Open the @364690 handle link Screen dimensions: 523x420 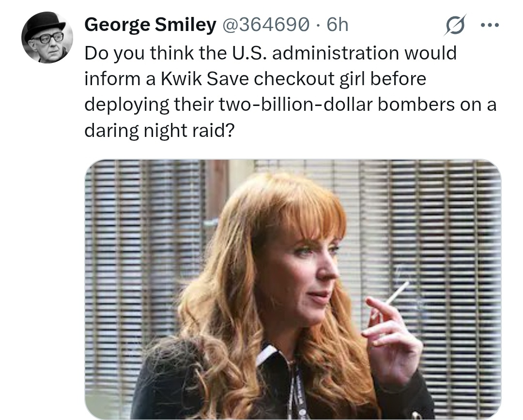(x=265, y=25)
